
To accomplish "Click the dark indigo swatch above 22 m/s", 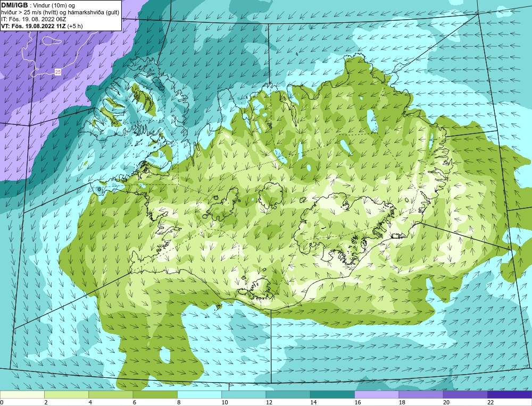I will point(510,395).
